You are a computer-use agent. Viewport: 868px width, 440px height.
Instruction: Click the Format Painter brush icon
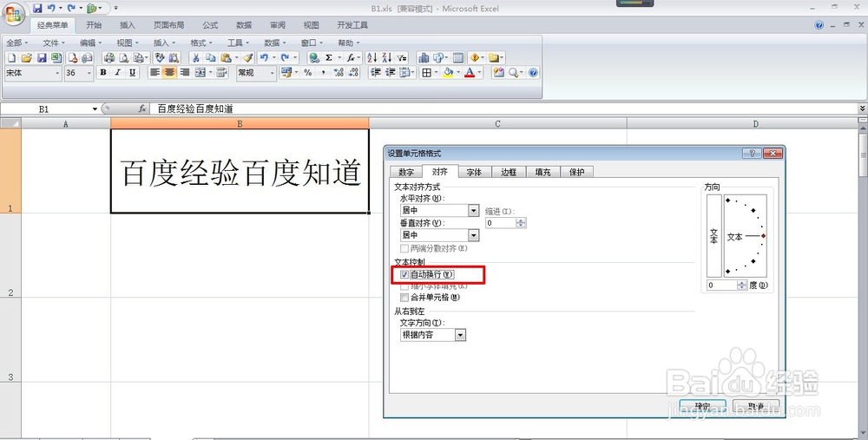247,57
